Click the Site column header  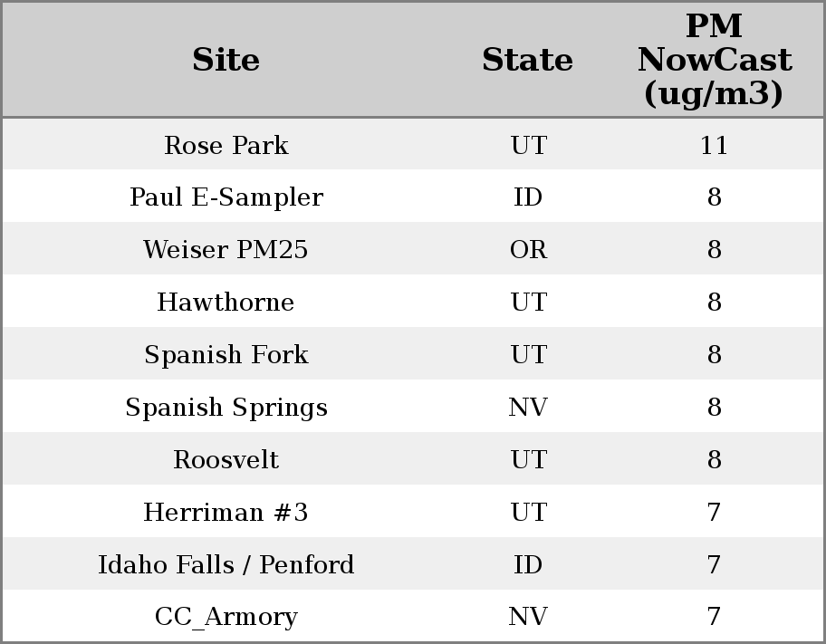tap(226, 61)
